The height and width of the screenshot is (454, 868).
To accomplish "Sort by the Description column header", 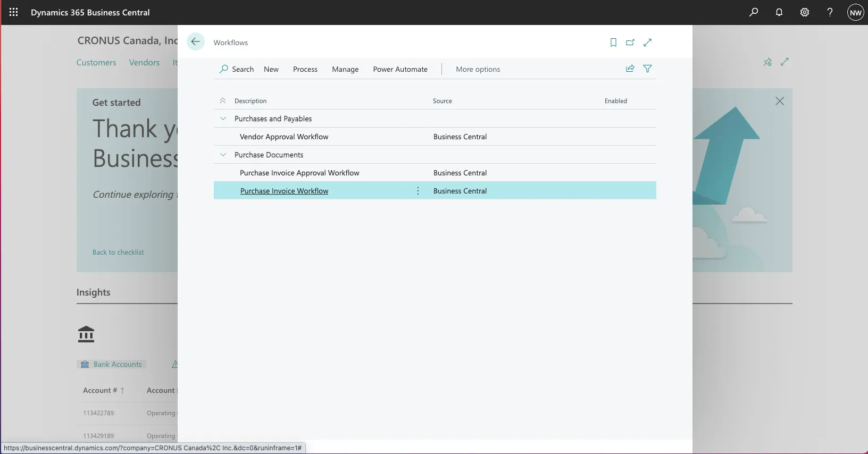I will 251,101.
